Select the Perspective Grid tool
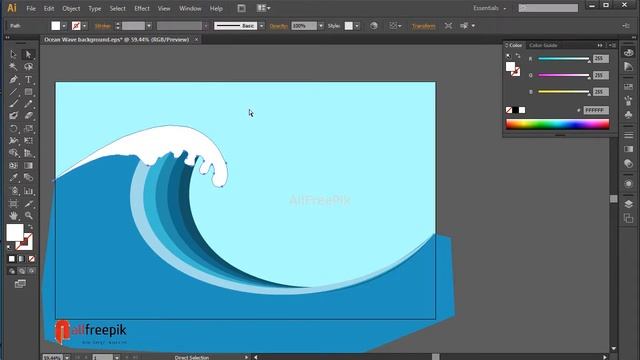Screen dimensions: 640x360 28,153
